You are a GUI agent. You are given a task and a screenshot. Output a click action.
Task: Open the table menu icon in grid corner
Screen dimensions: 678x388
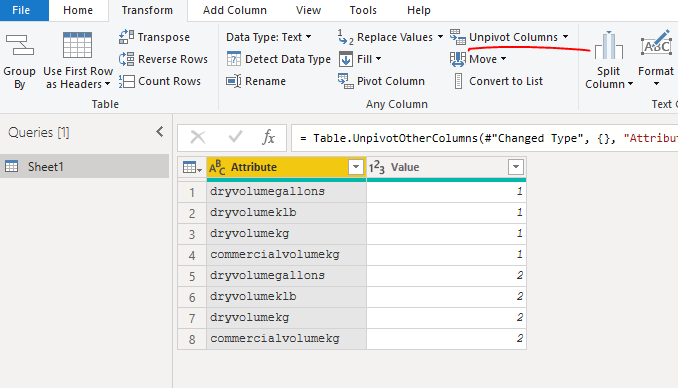(192, 167)
